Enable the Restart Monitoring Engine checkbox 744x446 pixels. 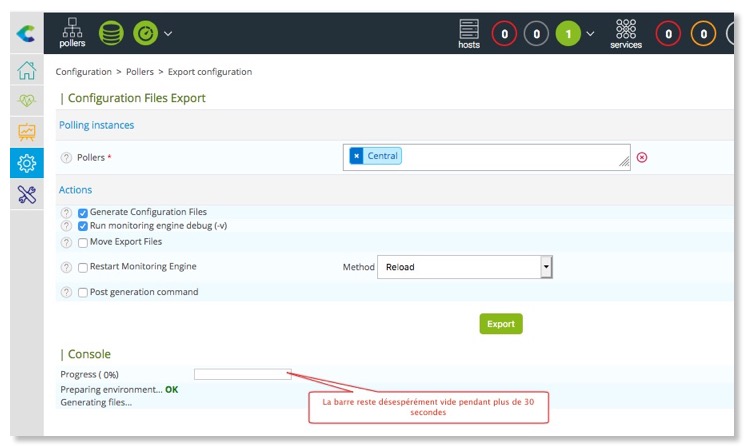[x=83, y=268]
